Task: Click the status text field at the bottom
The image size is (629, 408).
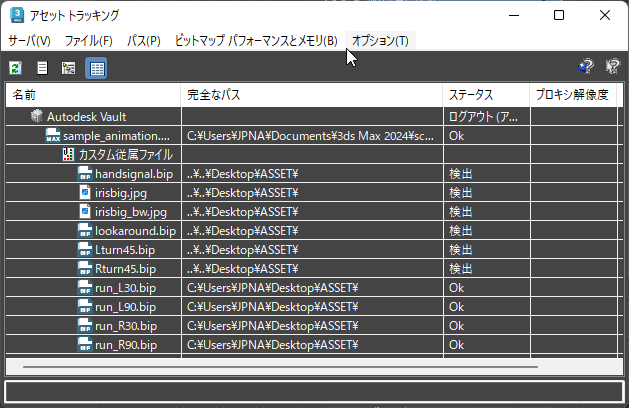Action: click(x=314, y=391)
